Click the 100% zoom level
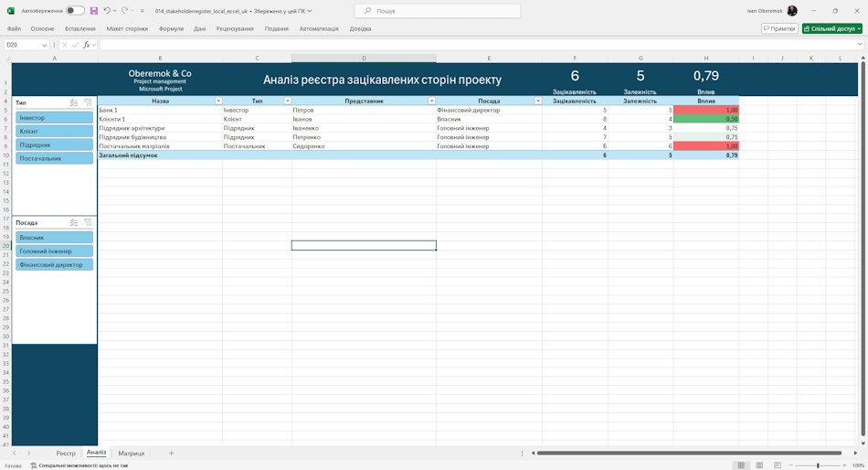 (858, 465)
